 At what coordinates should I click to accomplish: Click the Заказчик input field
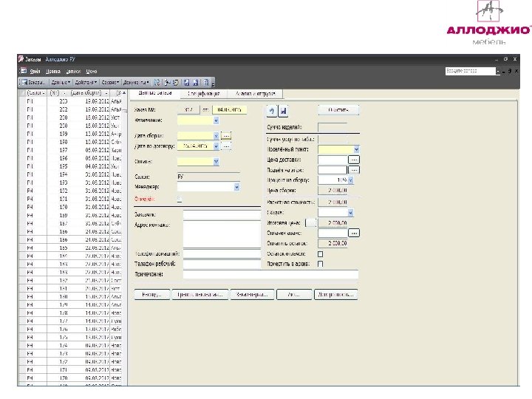coord(222,215)
